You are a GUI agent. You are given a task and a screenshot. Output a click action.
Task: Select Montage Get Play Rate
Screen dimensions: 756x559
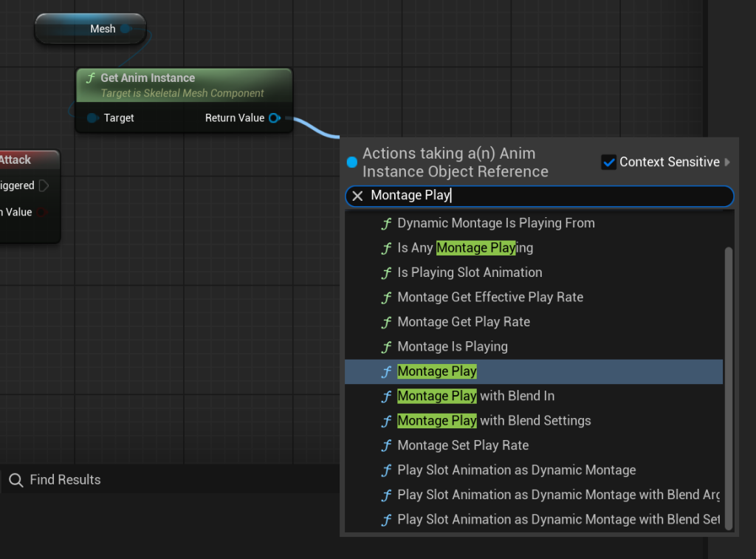click(x=534, y=322)
